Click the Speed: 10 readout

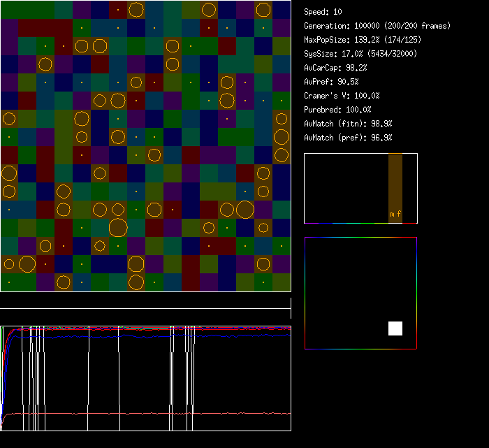click(x=323, y=12)
